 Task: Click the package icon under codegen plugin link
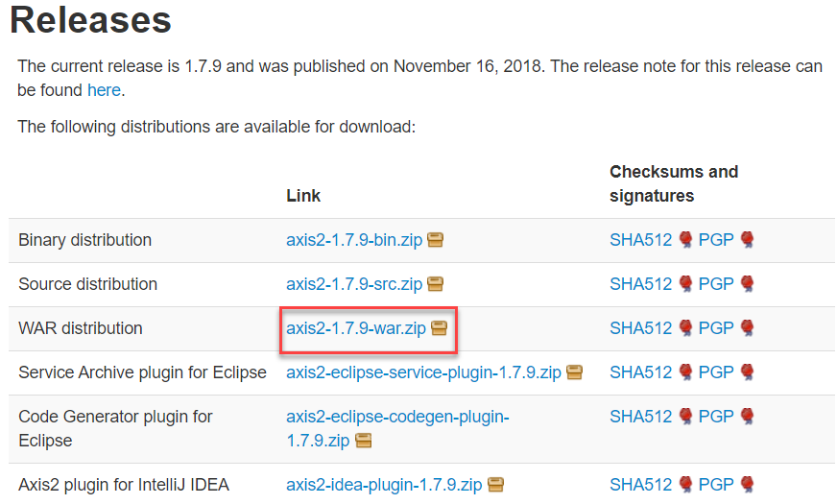click(363, 441)
